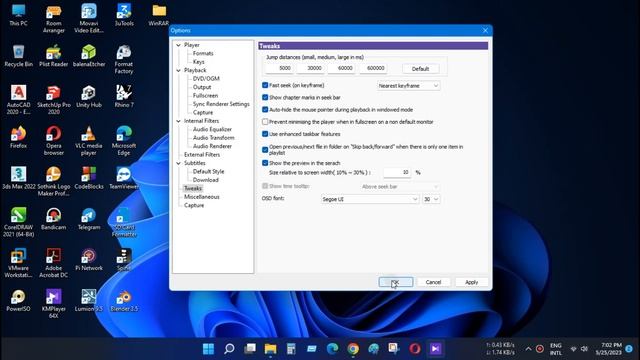Click the OK button
This screenshot has height=360, width=640.
pyautogui.click(x=396, y=282)
